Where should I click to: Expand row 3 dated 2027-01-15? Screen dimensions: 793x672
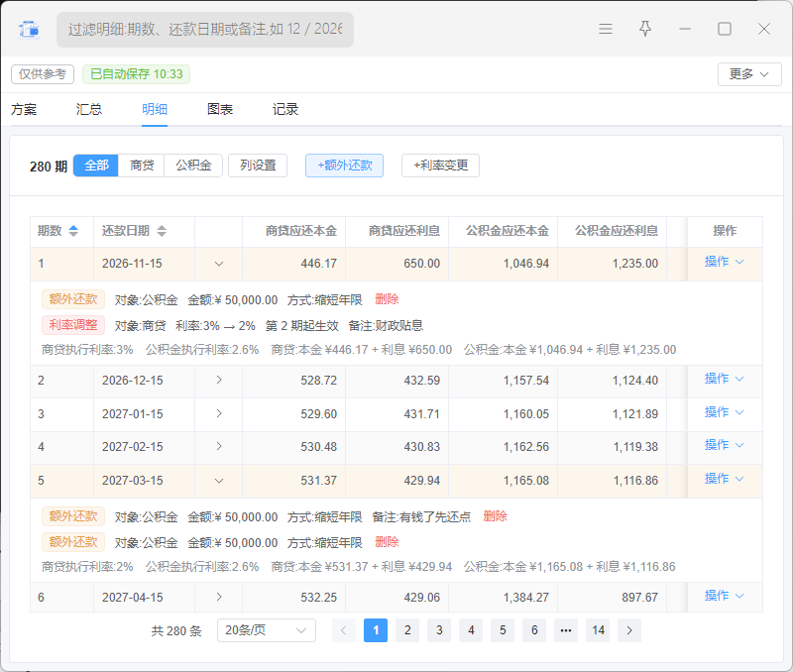coord(219,413)
